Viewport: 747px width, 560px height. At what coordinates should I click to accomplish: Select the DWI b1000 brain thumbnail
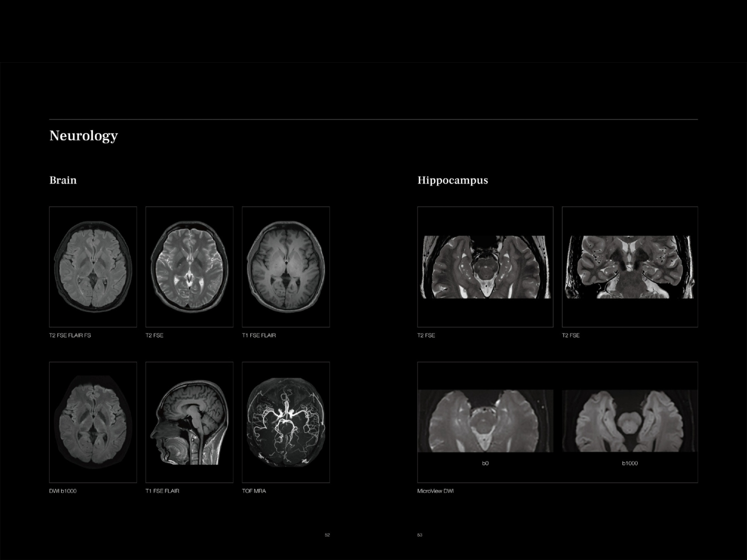(93, 423)
